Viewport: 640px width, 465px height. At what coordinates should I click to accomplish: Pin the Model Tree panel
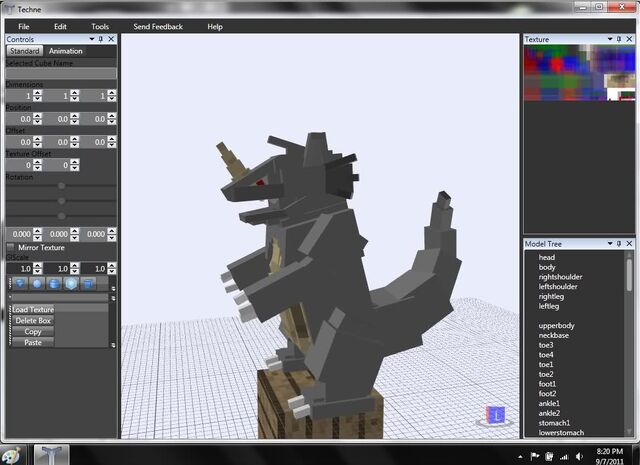pyautogui.click(x=619, y=243)
